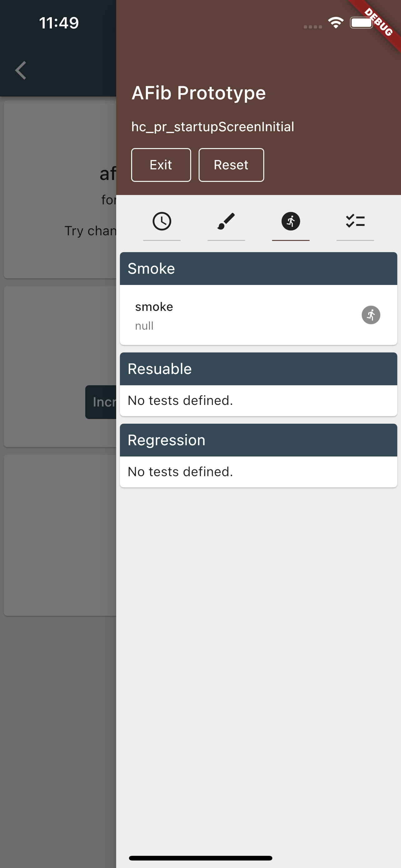Tap the Wi-Fi status icon
Screen dimensions: 401x868
[336, 23]
